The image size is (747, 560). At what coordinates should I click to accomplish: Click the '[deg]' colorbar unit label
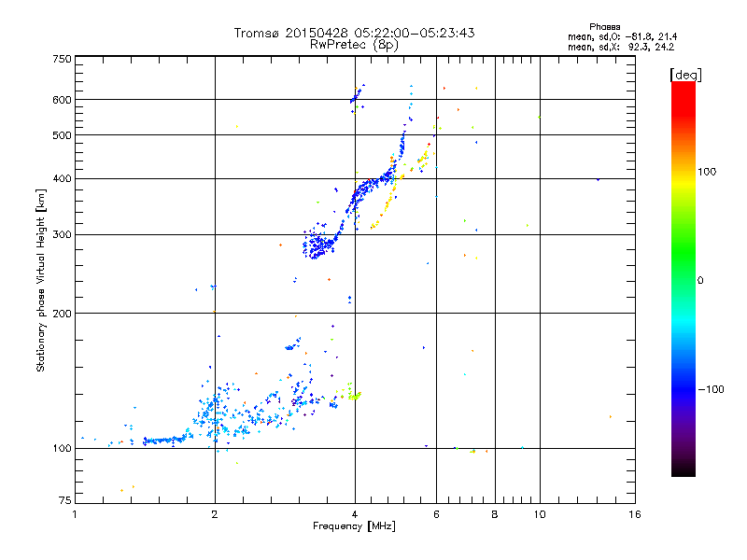tap(685, 75)
